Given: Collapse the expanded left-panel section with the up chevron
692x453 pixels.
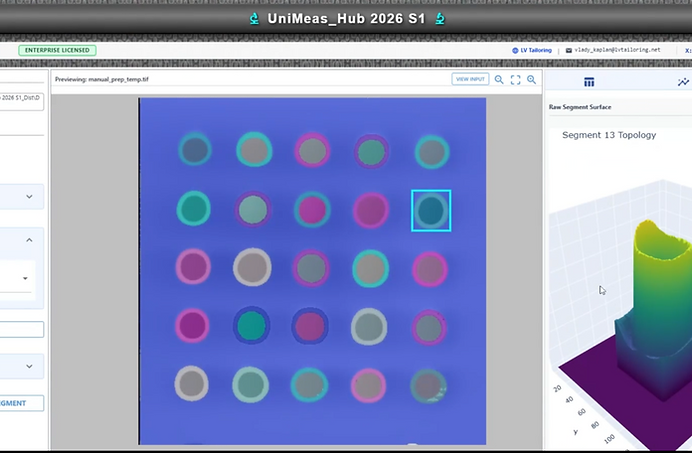Looking at the screenshot, I should click(29, 240).
